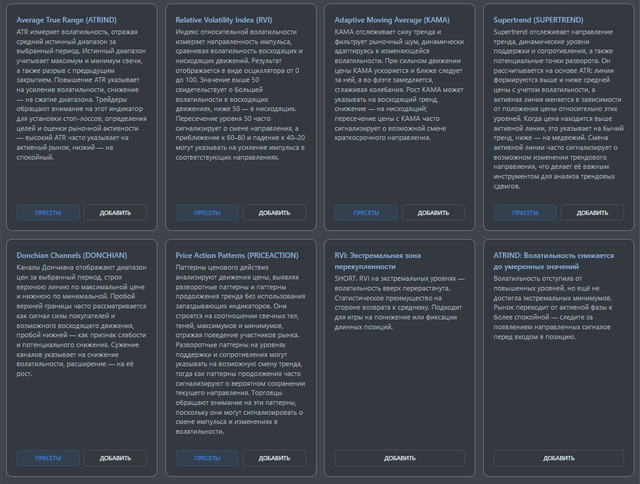This screenshot has width=640, height=484.
Task: Select the ATR description text paragraph
Action: [x=82, y=94]
